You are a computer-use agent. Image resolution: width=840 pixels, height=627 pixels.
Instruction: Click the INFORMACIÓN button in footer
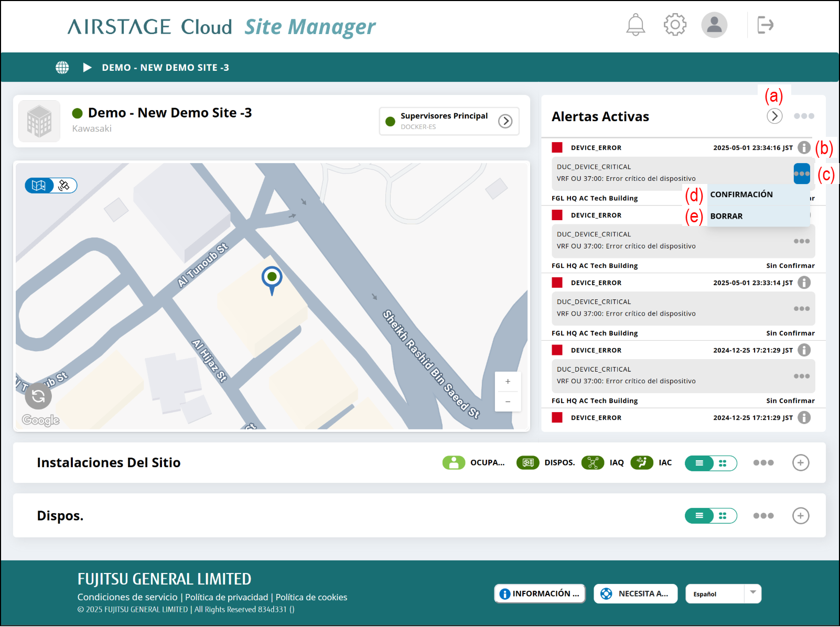pos(540,593)
